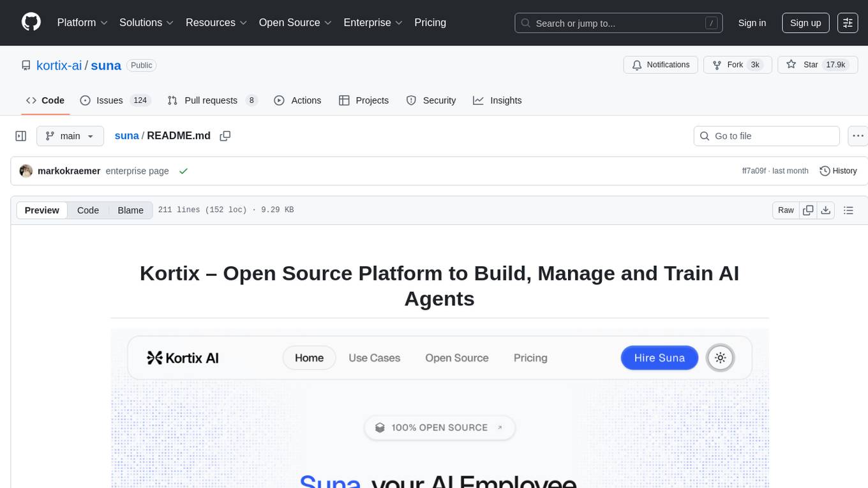This screenshot has width=868, height=488.
Task: Open commit ff7a09f
Action: [x=754, y=171]
